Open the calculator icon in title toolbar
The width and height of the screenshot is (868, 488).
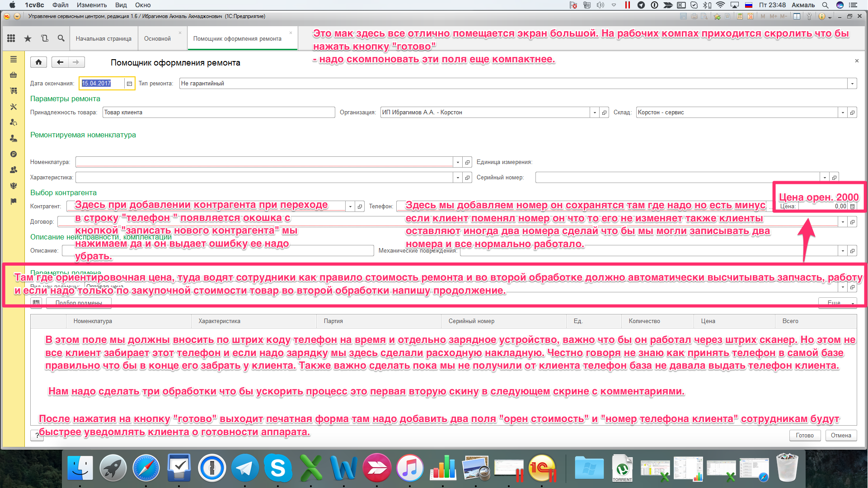(740, 16)
